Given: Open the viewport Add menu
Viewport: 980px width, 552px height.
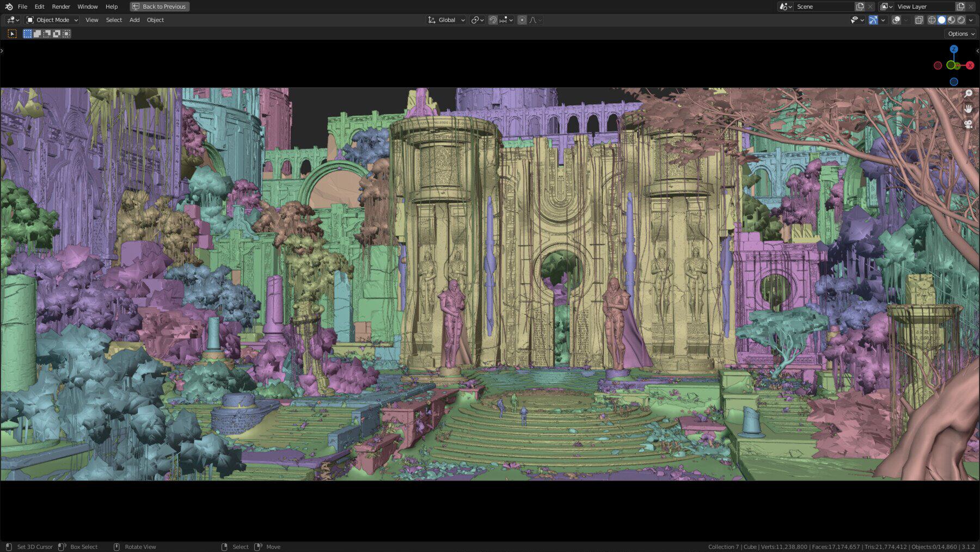Looking at the screenshot, I should tap(134, 20).
